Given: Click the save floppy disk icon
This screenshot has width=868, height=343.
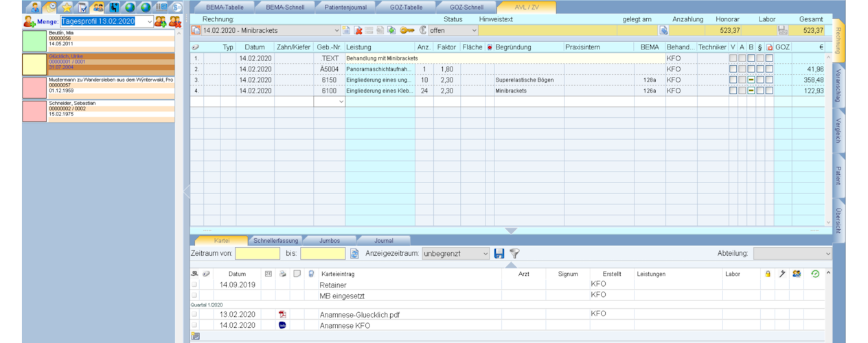Looking at the screenshot, I should [499, 254].
